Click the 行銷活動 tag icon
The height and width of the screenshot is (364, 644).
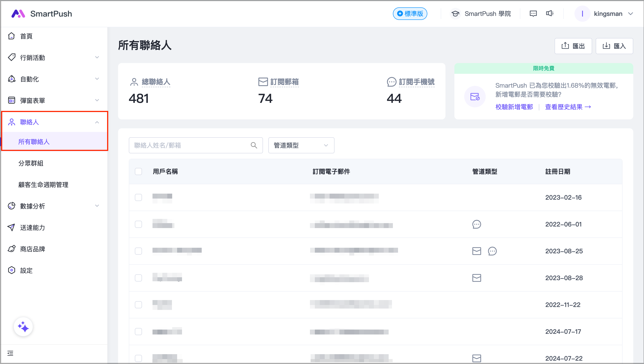click(11, 57)
